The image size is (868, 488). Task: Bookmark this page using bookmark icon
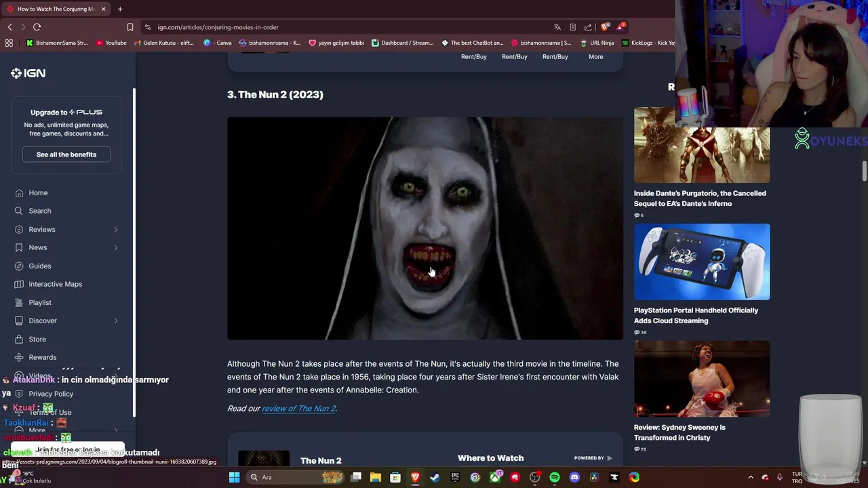[x=130, y=27]
